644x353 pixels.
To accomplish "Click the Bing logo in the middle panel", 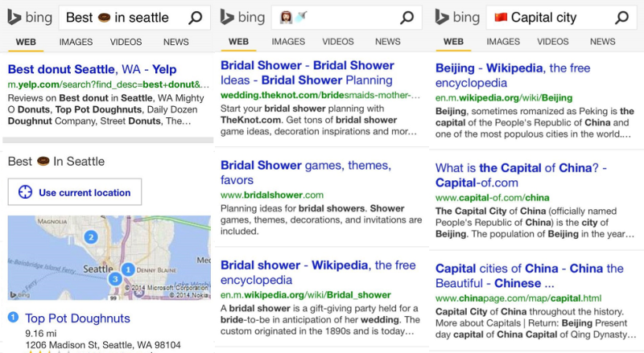I will click(243, 17).
